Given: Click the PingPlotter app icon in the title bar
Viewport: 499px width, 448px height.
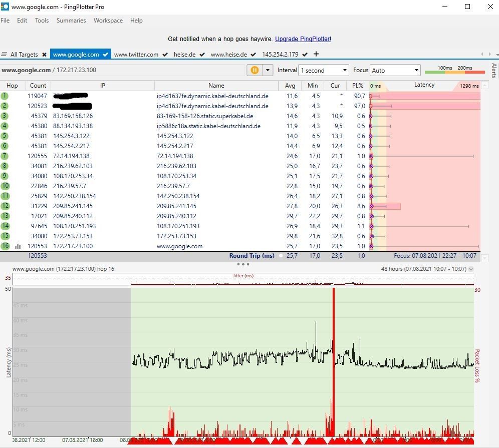Looking at the screenshot, I should (x=5, y=7).
